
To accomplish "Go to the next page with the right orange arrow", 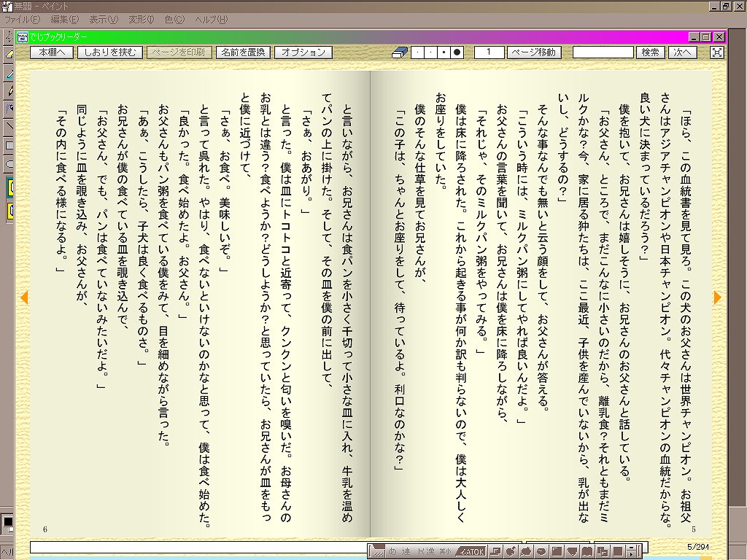I will (x=718, y=297).
